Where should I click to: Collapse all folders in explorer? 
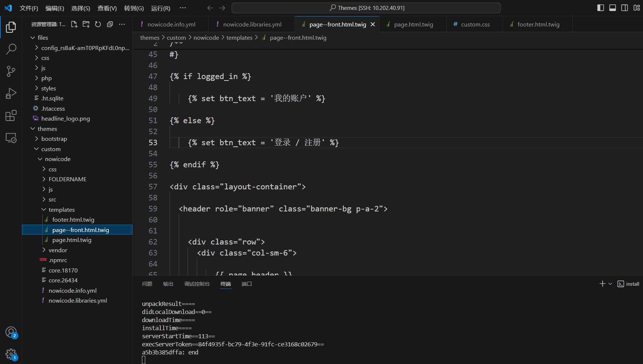click(110, 24)
